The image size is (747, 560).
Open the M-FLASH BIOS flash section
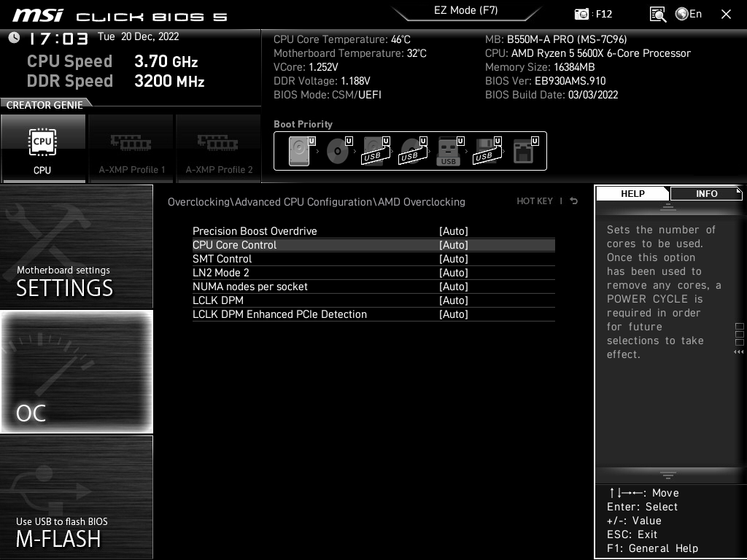coord(76,497)
